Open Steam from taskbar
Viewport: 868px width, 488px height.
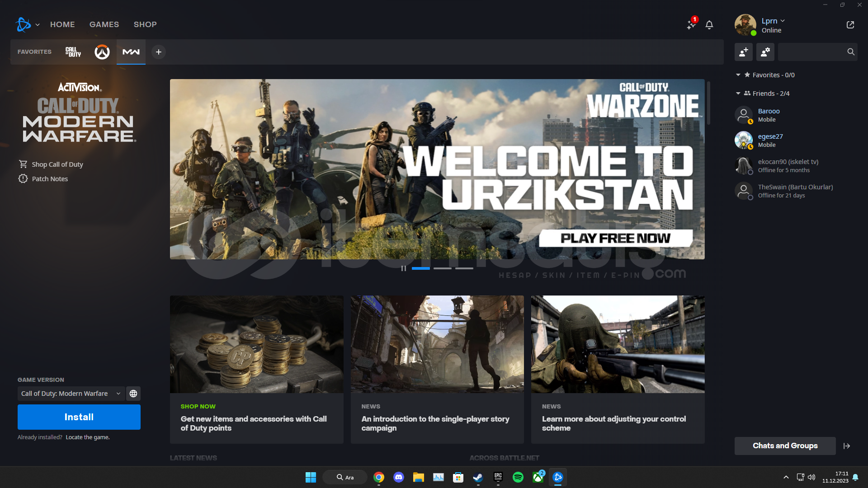click(478, 477)
